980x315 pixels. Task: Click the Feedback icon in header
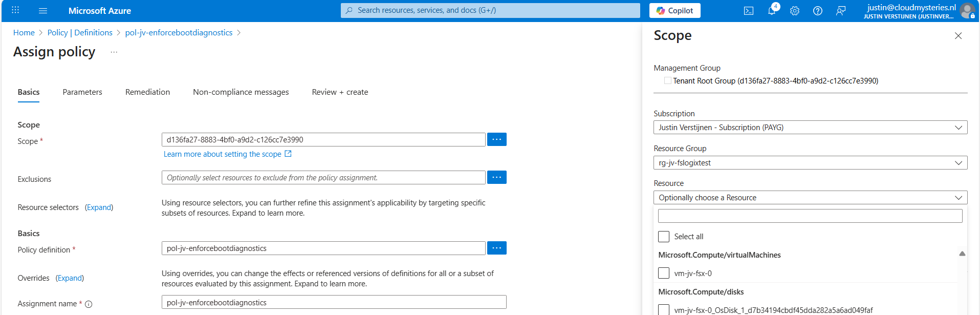click(840, 11)
